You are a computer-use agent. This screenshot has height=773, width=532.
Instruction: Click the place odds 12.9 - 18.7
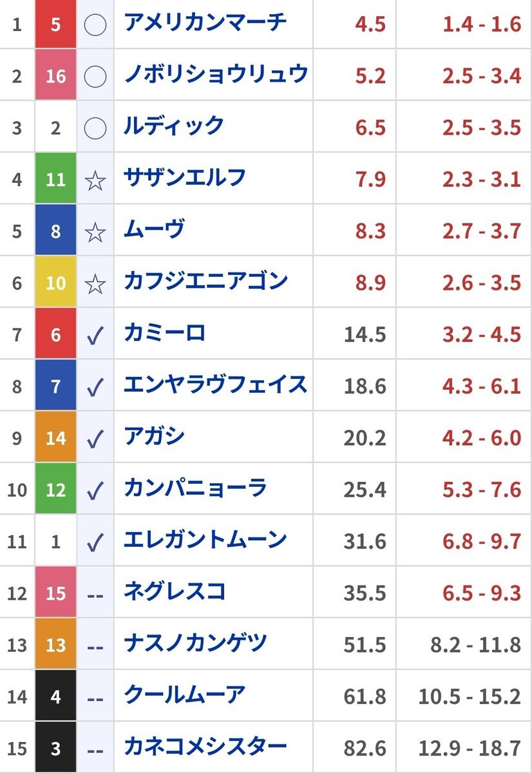[x=470, y=748]
